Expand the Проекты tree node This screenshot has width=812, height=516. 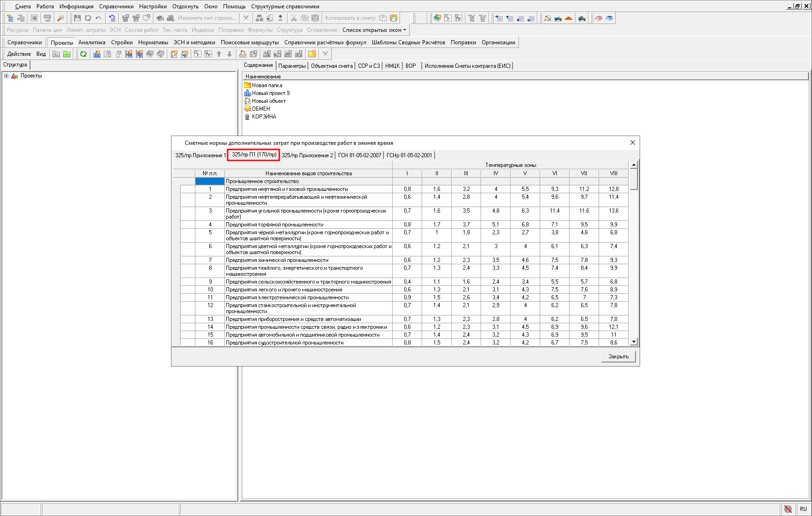point(6,76)
